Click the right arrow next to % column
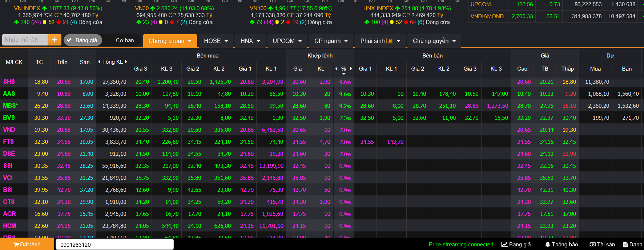 351,68
